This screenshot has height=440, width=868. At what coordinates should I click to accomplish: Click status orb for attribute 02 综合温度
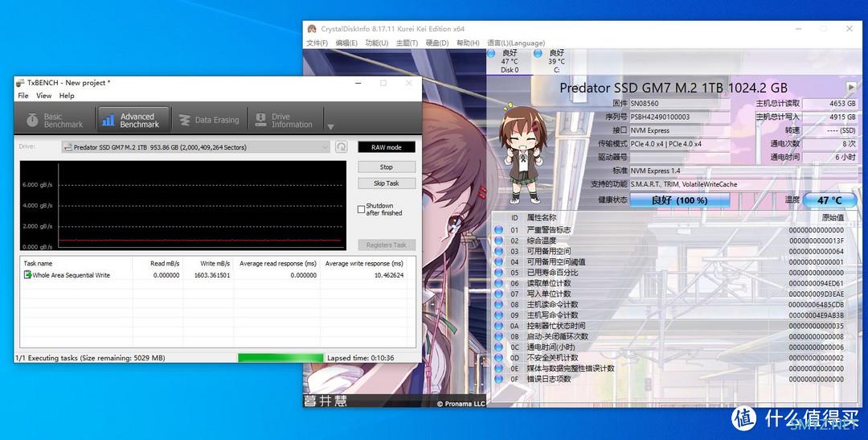(499, 241)
